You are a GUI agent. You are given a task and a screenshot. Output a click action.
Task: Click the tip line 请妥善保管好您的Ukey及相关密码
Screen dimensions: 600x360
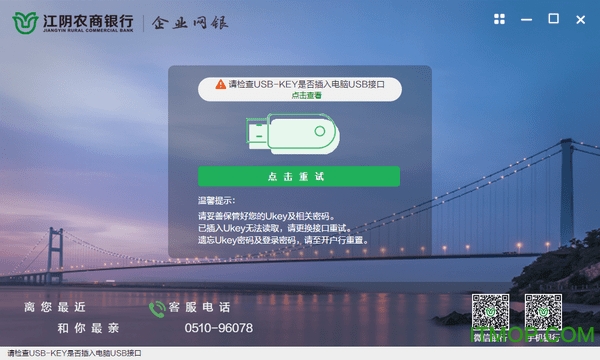pyautogui.click(x=267, y=216)
